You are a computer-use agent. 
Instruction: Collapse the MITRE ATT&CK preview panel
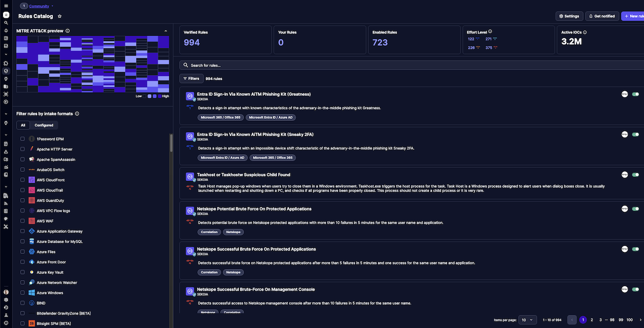166,31
